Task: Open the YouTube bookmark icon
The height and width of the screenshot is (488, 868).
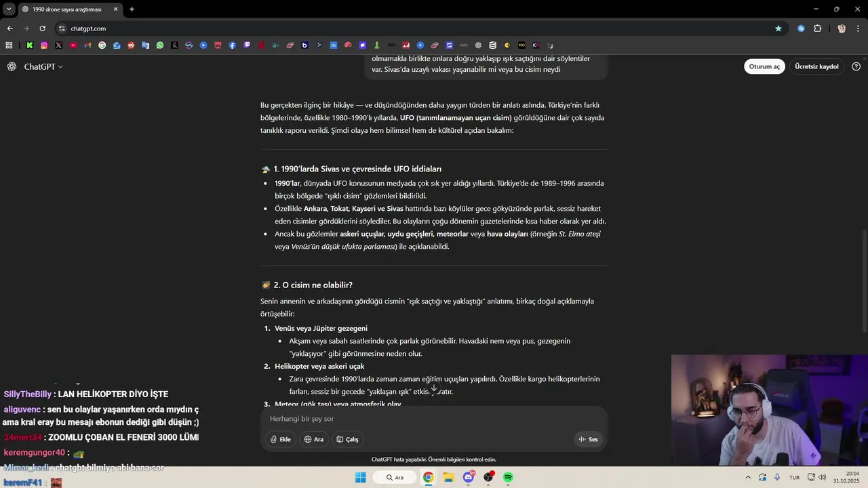Action: tap(73, 45)
